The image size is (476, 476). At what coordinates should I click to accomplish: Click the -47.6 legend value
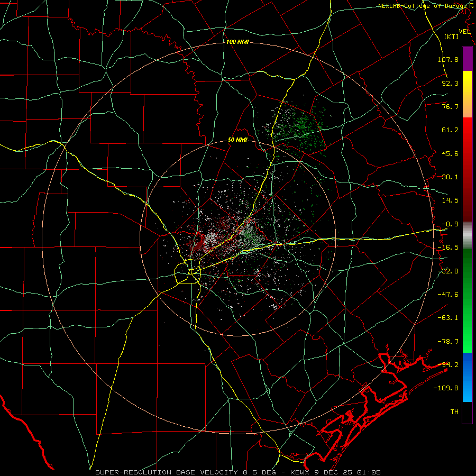click(x=448, y=295)
